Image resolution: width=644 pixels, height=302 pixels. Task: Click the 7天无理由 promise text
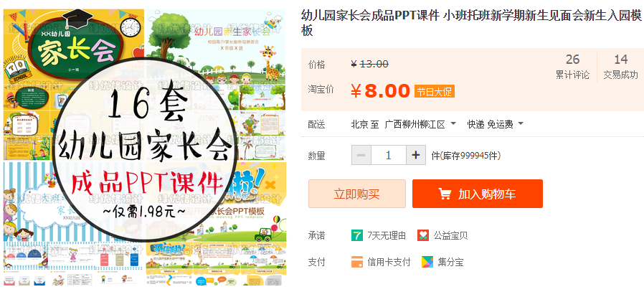[387, 235]
